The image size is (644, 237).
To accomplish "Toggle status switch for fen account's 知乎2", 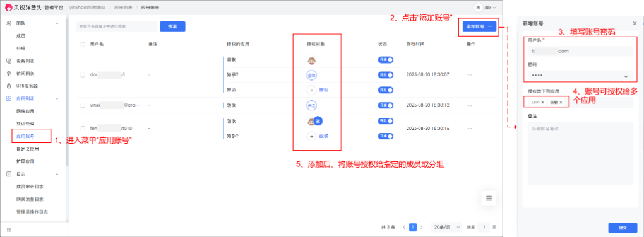I will click(x=386, y=136).
